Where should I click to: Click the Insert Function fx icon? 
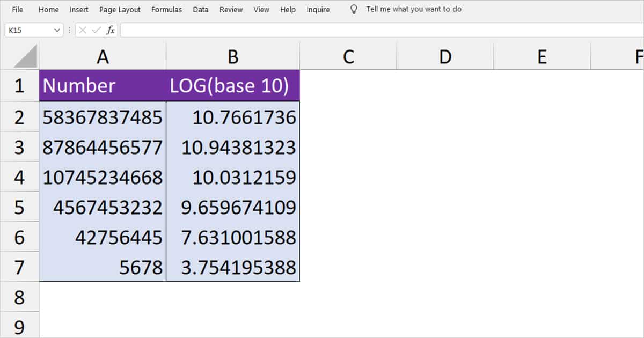click(111, 31)
